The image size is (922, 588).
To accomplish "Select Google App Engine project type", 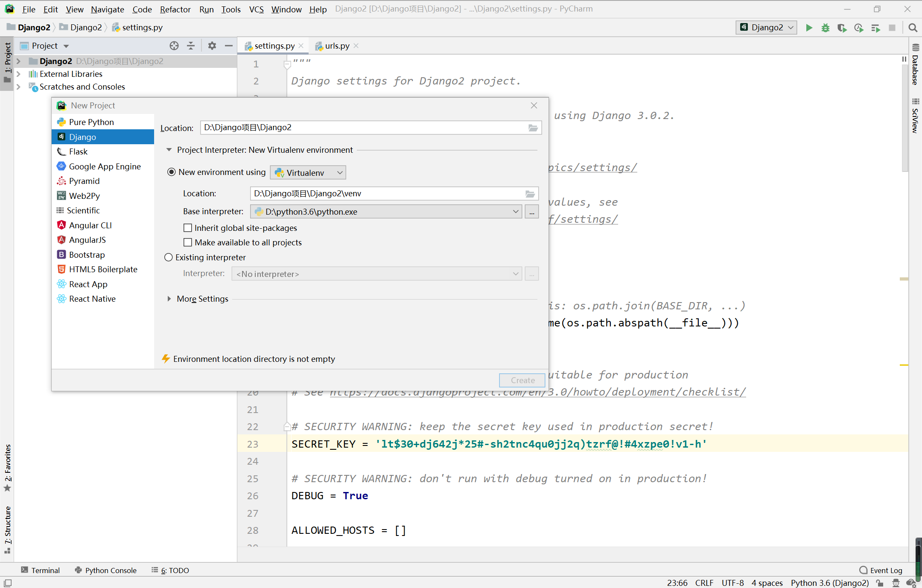I will pos(102,166).
